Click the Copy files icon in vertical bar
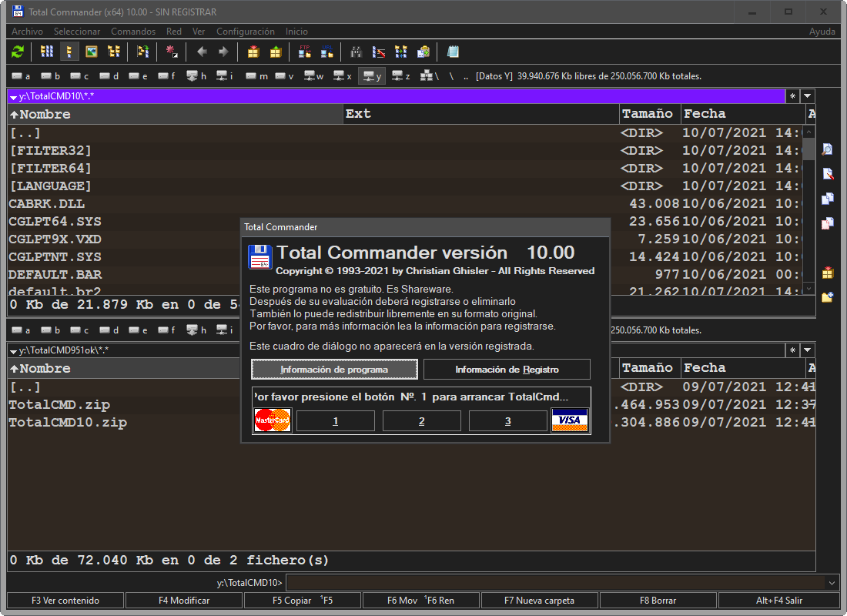This screenshot has width=847, height=616. [828, 199]
